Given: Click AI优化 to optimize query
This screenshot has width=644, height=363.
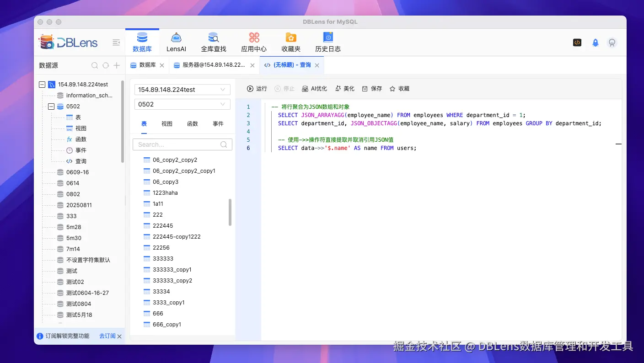Looking at the screenshot, I should [315, 89].
